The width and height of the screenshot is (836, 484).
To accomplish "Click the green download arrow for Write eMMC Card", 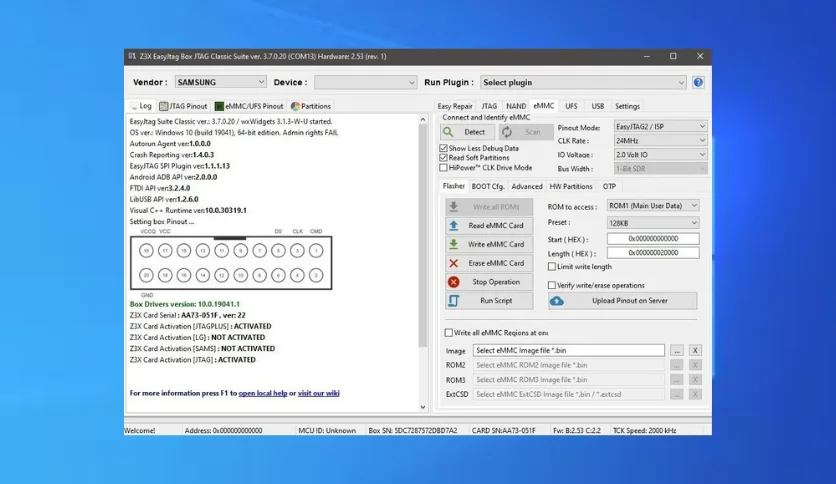I will 454,244.
